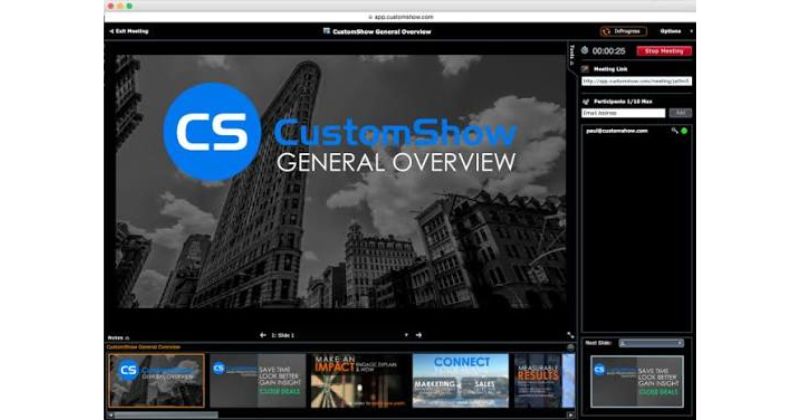800x420 pixels.
Task: Click the CustomShow General Overview filmstrip title
Action: tap(143, 347)
